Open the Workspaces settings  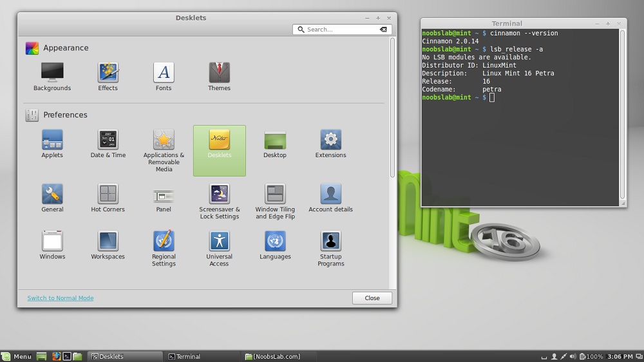click(108, 242)
